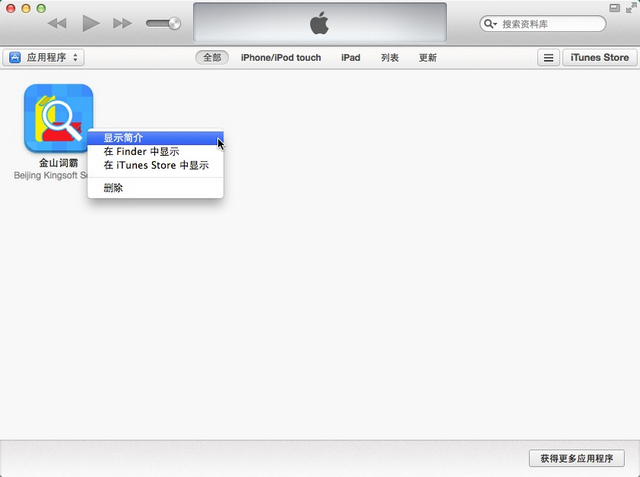Go to the iTunes Store button
Image resolution: width=640 pixels, height=477 pixels.
[x=600, y=58]
